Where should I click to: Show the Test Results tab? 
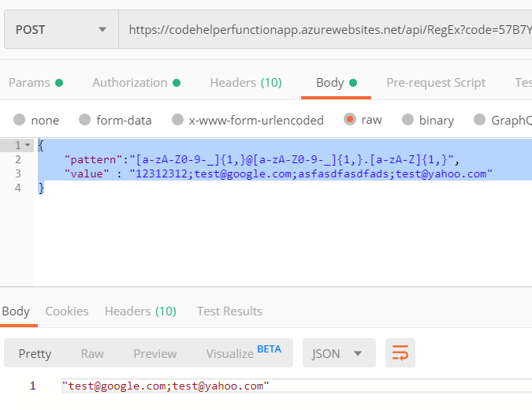tap(229, 311)
